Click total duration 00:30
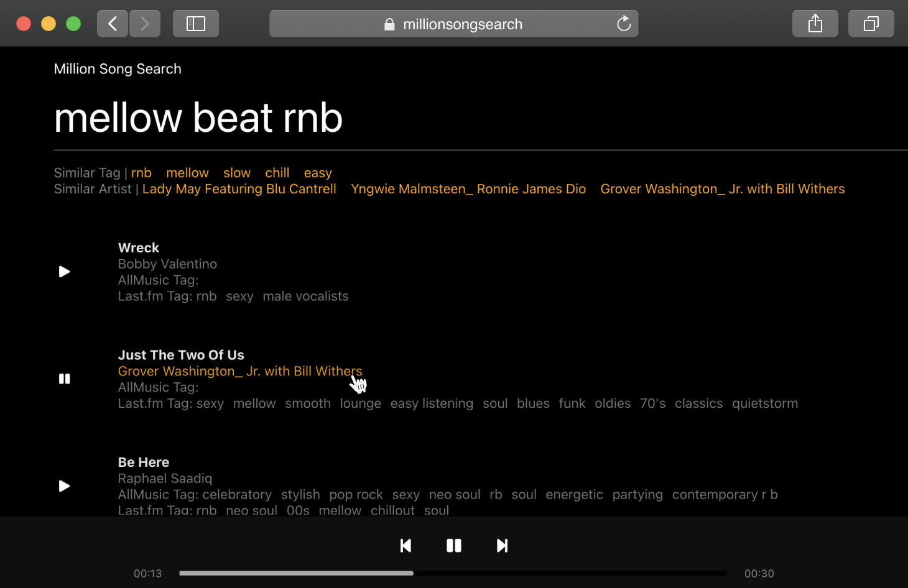Viewport: 908px width, 588px height. (x=759, y=574)
